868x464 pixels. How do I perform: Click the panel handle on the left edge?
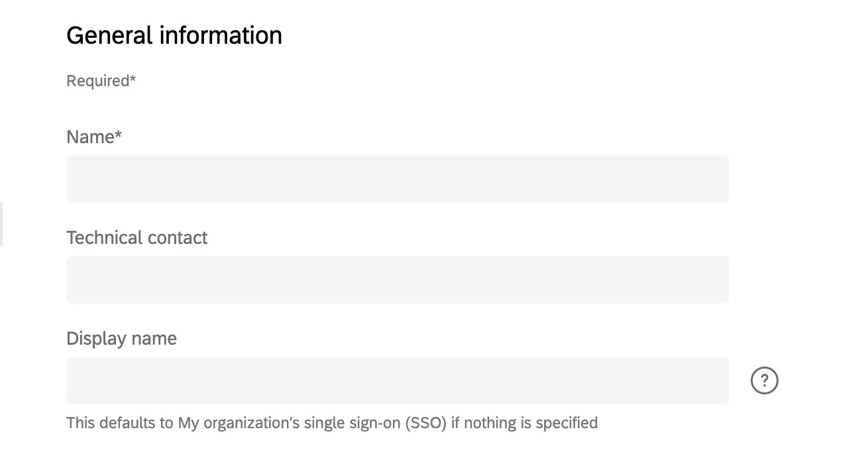2,224
